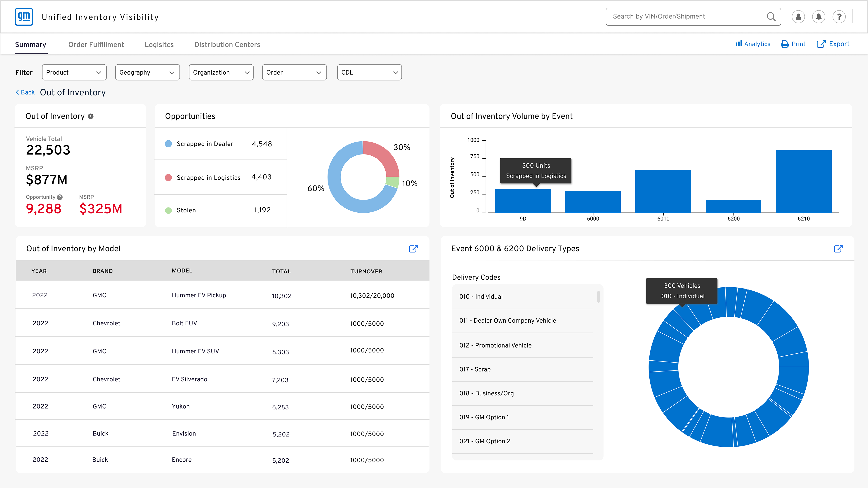
Task: Click the Out of Inventory clock icon
Action: point(91,116)
